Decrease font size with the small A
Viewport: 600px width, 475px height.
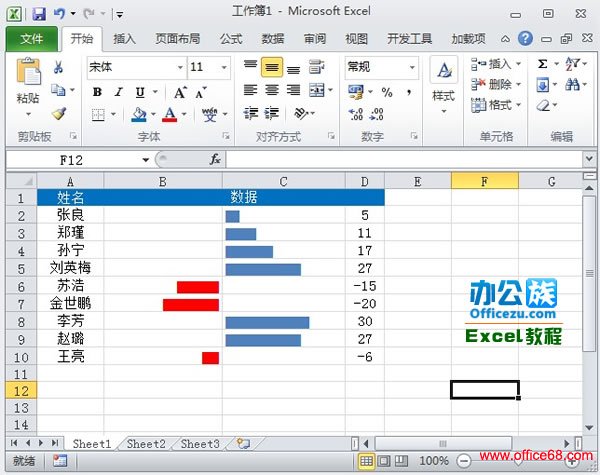201,92
